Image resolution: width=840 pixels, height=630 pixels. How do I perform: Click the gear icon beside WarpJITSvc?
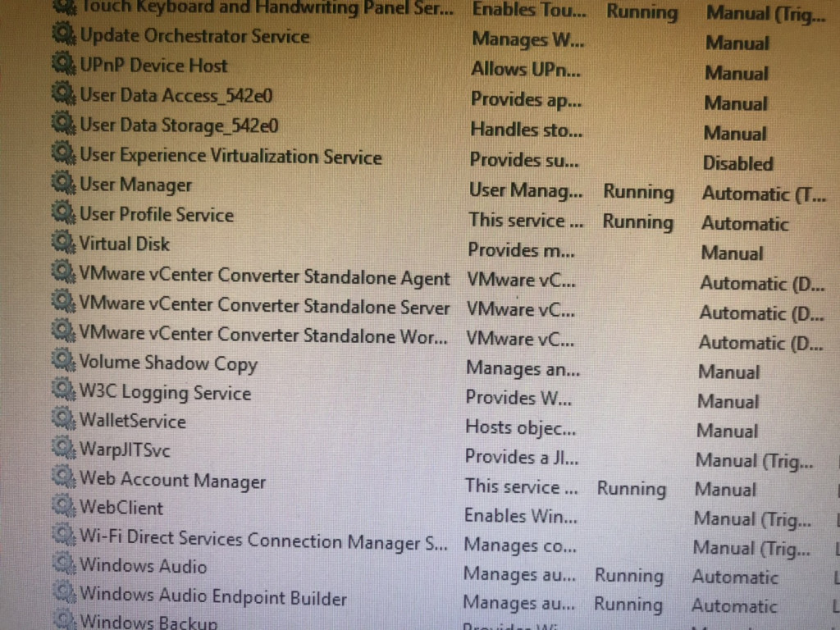point(63,447)
